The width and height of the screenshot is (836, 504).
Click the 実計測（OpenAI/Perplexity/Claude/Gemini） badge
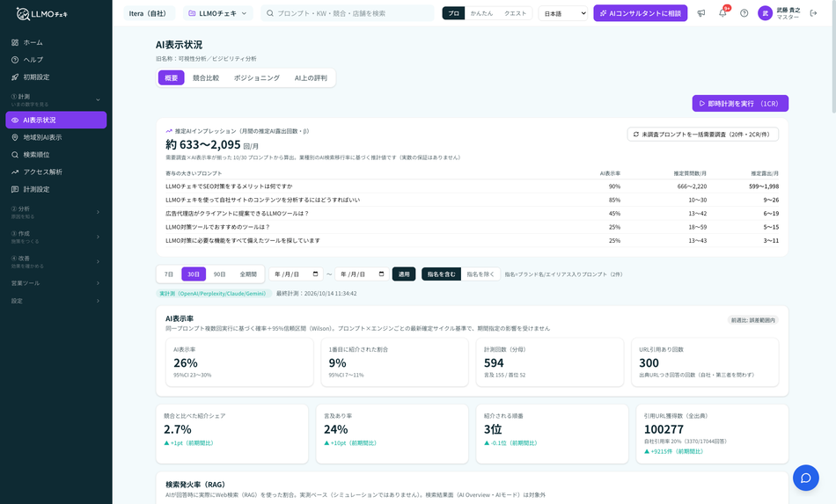[x=214, y=294]
